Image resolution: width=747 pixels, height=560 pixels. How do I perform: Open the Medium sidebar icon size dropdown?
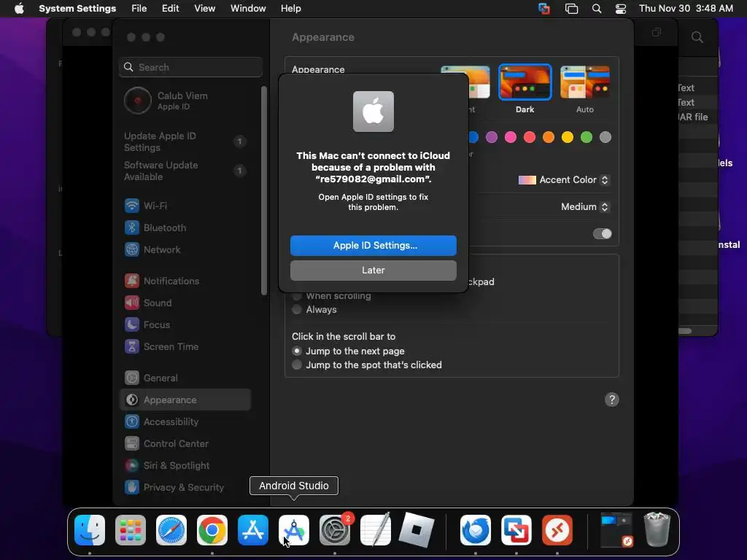tap(584, 206)
